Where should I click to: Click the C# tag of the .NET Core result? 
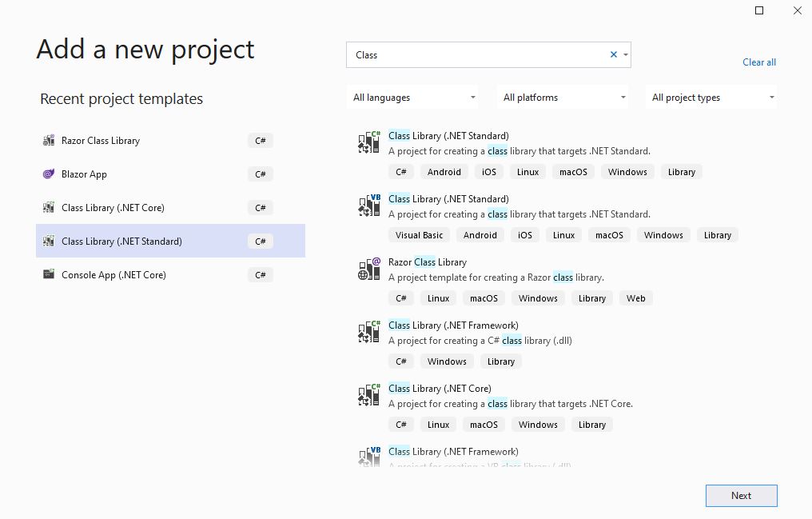pos(401,425)
